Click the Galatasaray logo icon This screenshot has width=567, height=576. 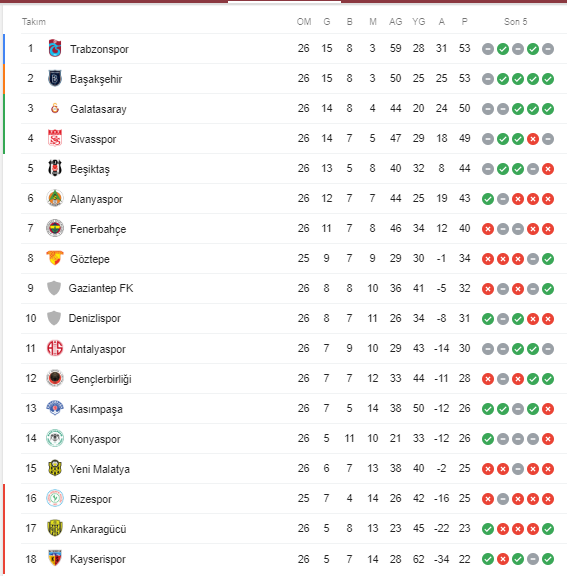point(55,108)
